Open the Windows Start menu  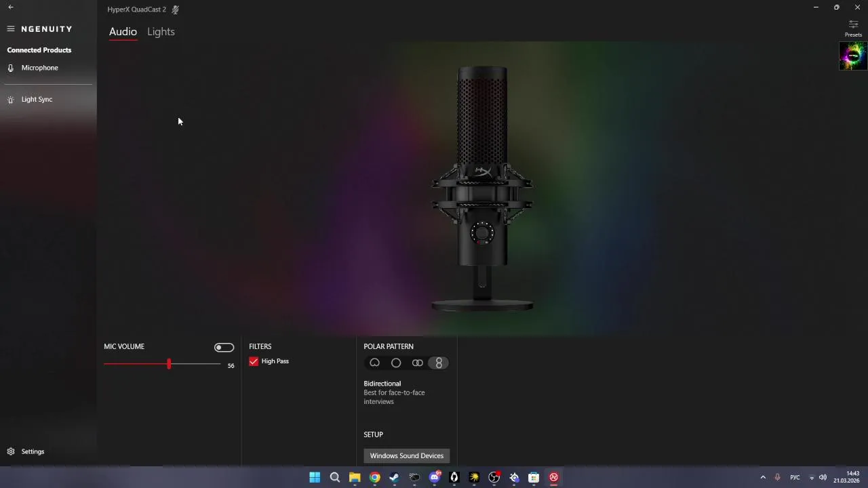pyautogui.click(x=315, y=477)
